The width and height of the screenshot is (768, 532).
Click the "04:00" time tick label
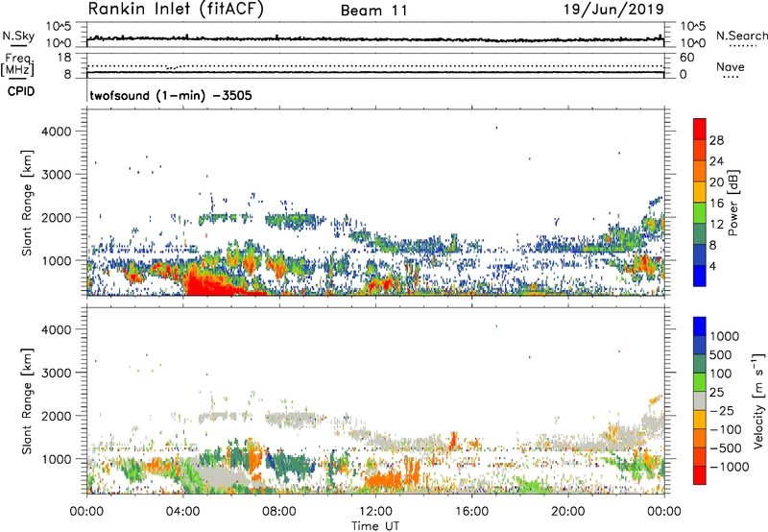(183, 512)
